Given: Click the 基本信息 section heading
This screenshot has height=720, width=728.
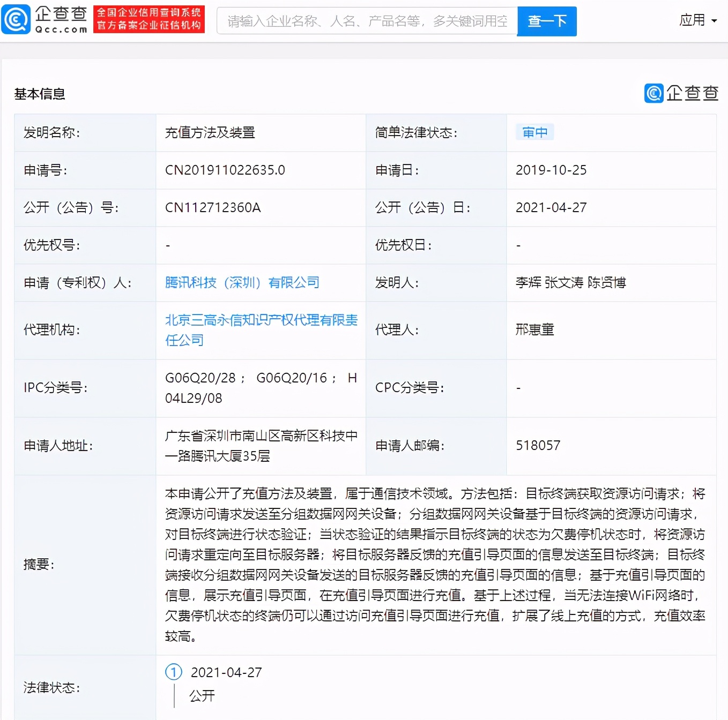Looking at the screenshot, I should click(x=39, y=94).
